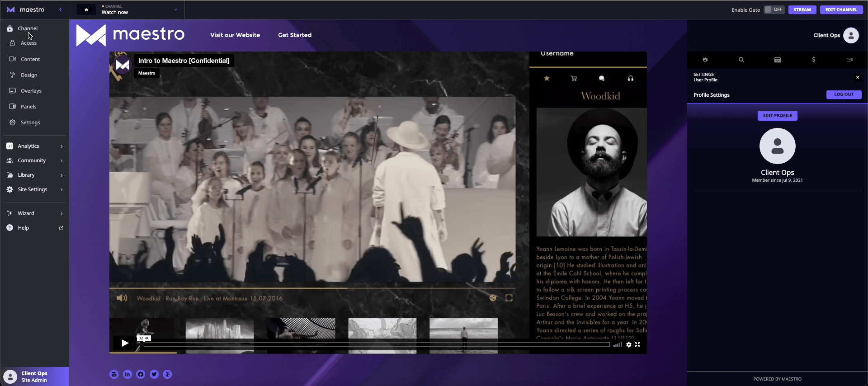The height and width of the screenshot is (386, 868).
Task: Click the Access lock icon
Action: click(x=13, y=43)
